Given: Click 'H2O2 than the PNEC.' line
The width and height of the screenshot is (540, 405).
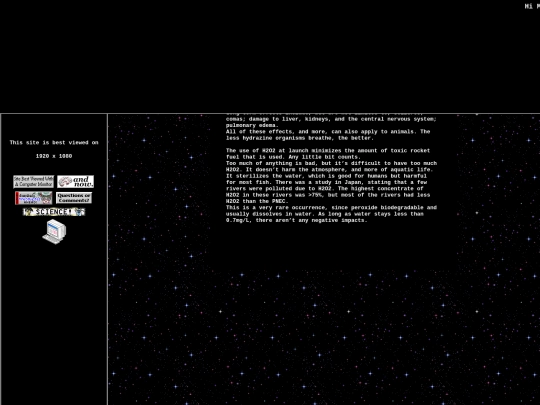Looking at the screenshot, I should click(x=257, y=201).
